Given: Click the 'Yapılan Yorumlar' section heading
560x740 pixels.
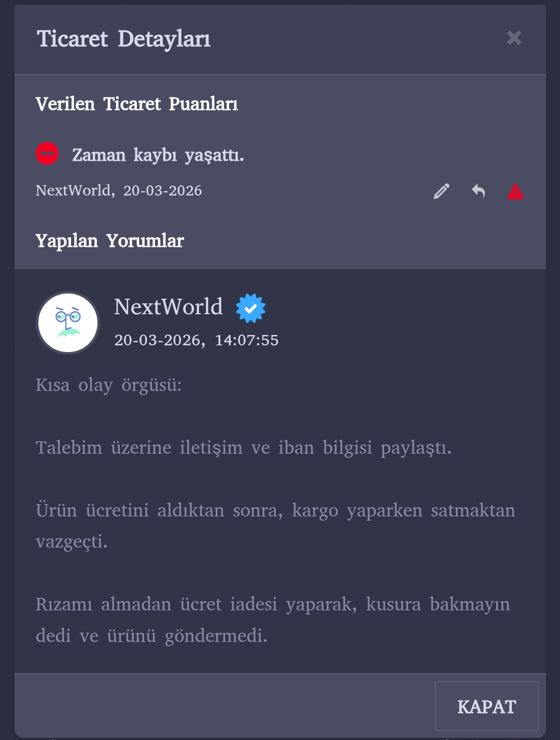Looking at the screenshot, I should [x=110, y=241].
